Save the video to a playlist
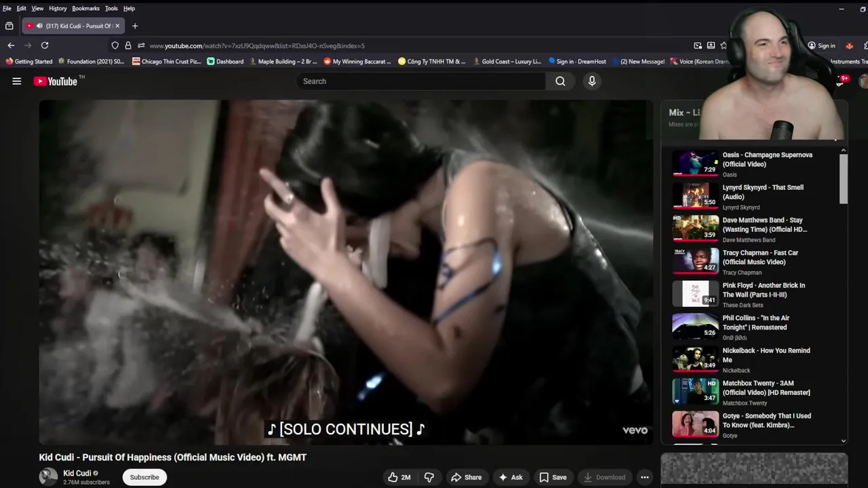The image size is (868, 488). pos(553,477)
